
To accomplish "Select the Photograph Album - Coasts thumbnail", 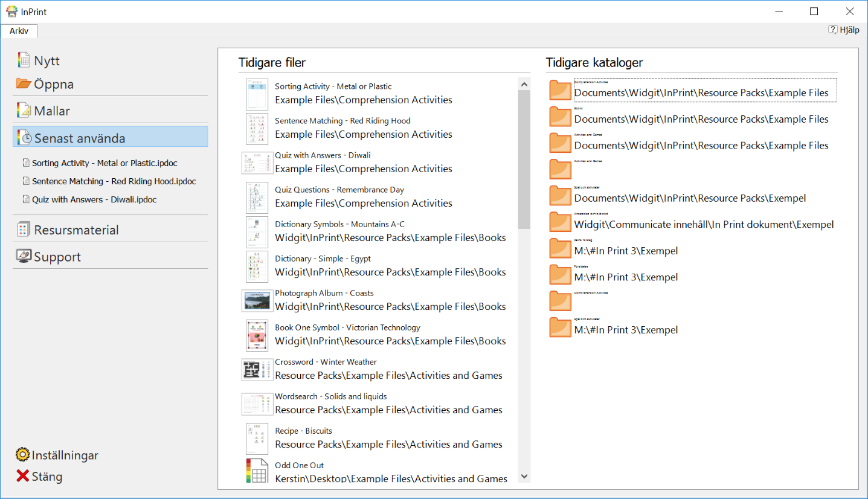I will (x=257, y=300).
